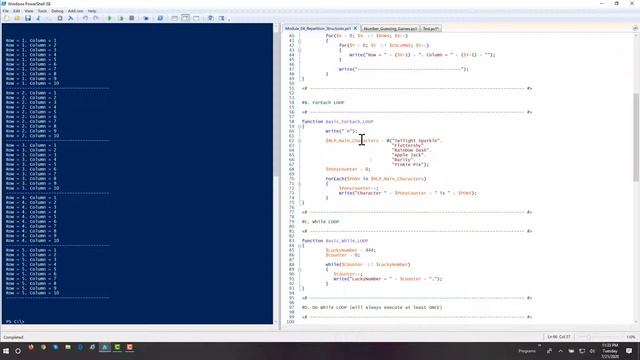Viewport: 640px width, 360px height.
Task: Click the Show Command Add-on toolbar icon
Action: [221, 18]
